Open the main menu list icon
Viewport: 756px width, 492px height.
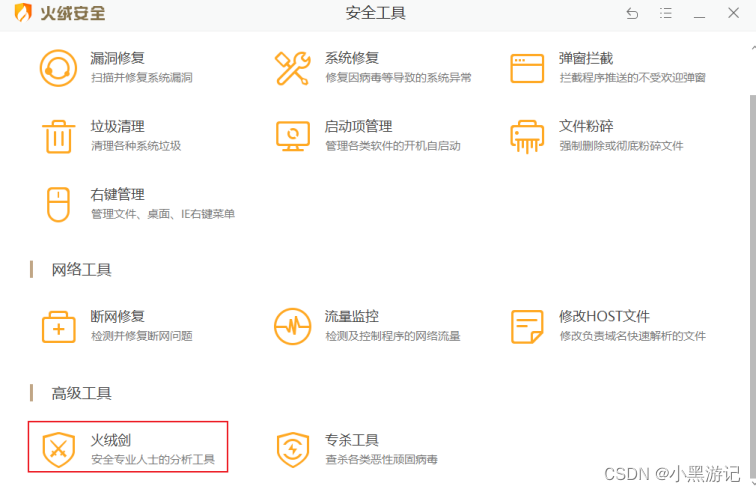click(x=665, y=13)
